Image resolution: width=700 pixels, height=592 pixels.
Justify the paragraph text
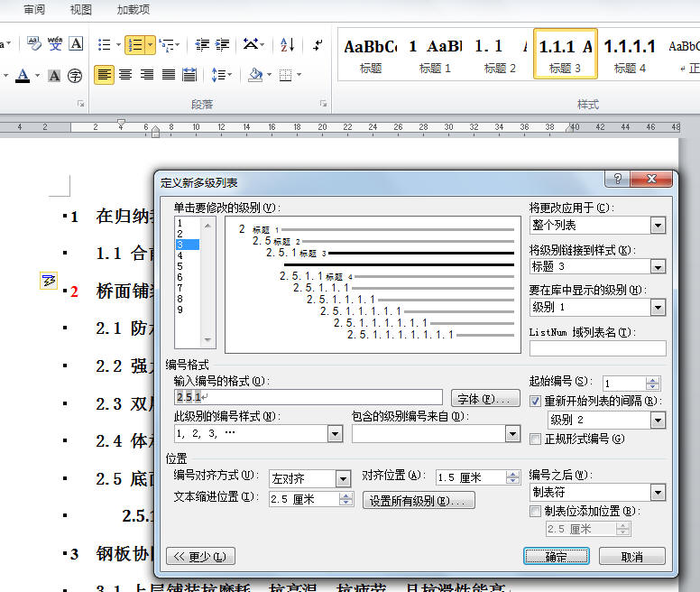point(169,75)
